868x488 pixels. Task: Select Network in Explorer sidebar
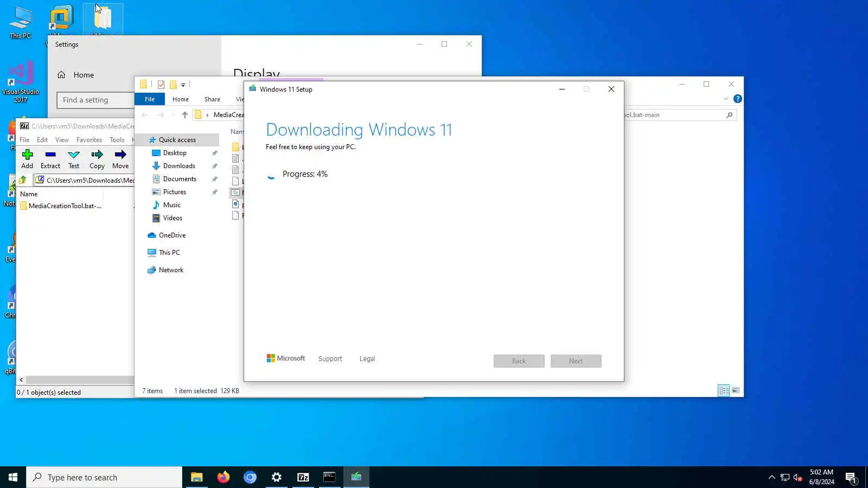[171, 270]
